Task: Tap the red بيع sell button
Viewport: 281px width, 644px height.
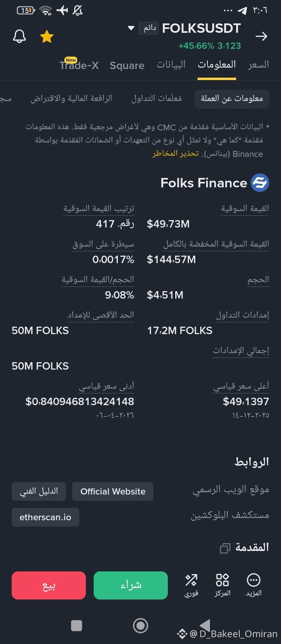Action: pos(49,585)
